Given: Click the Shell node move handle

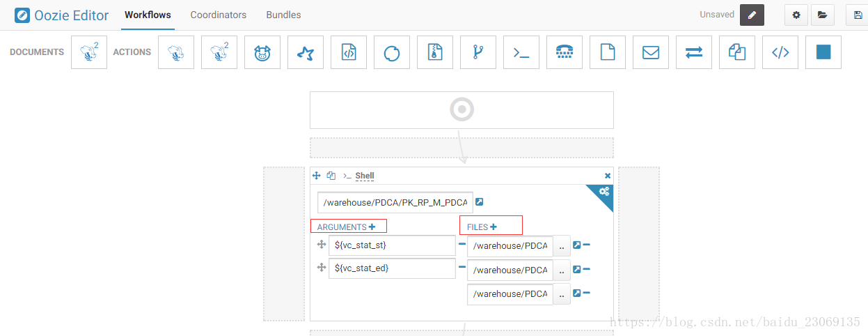Looking at the screenshot, I should click(317, 176).
